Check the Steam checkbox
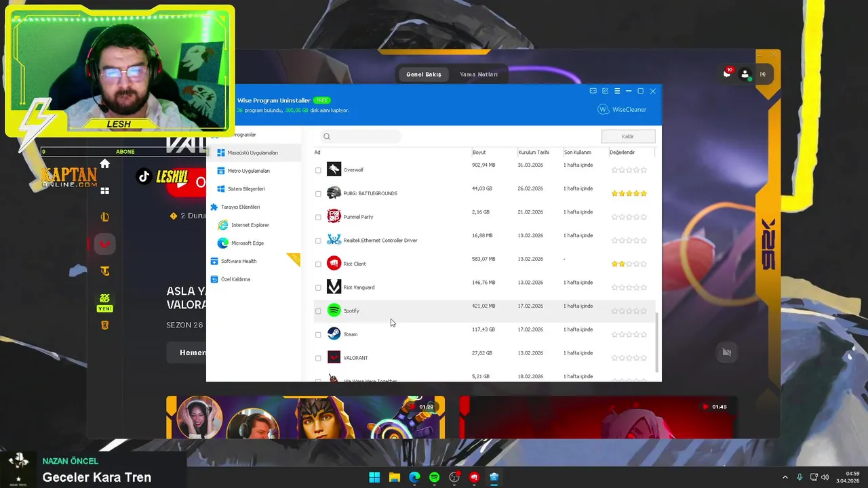The height and width of the screenshot is (488, 868). click(318, 335)
